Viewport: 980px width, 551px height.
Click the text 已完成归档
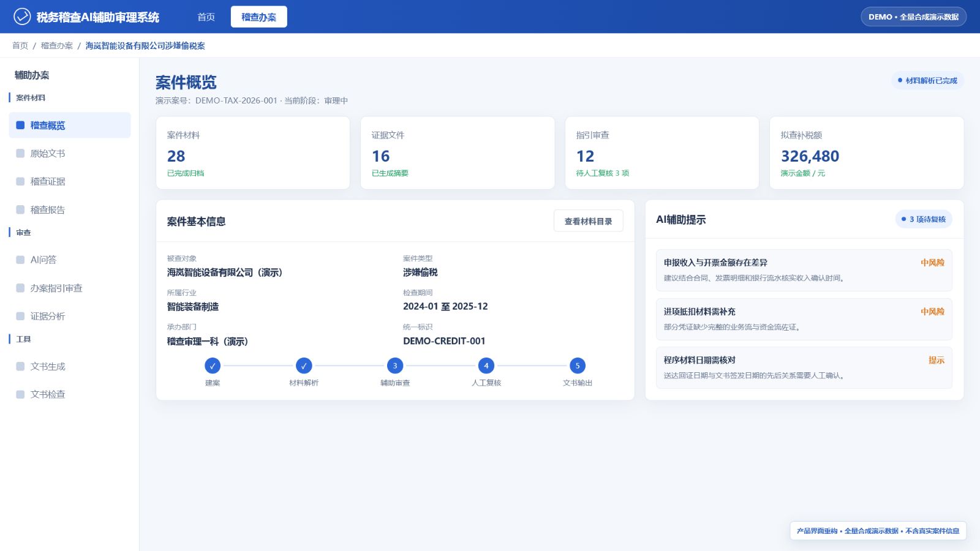186,173
